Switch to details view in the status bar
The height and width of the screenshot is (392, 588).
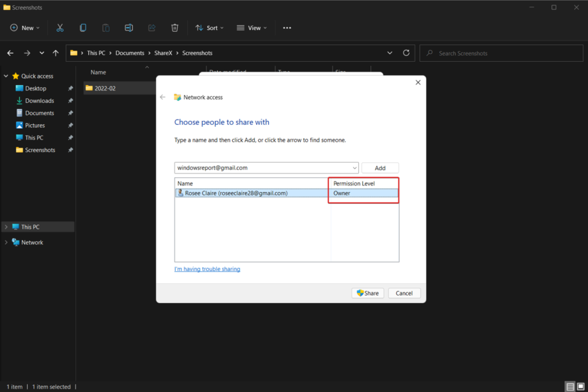570,386
